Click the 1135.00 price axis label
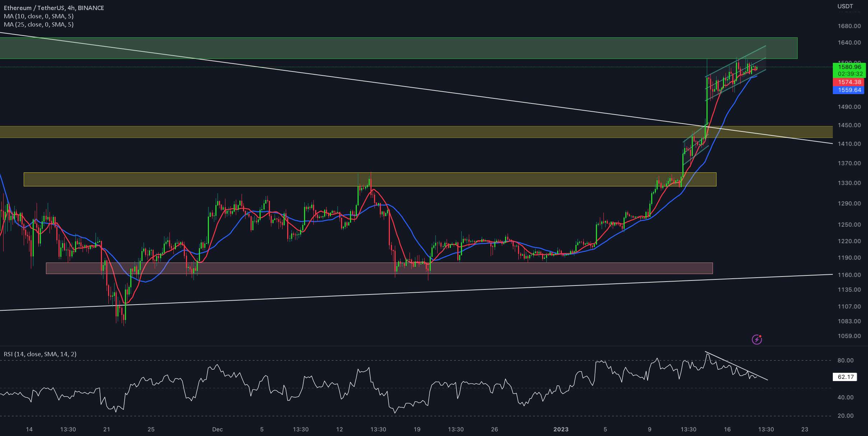 [x=849, y=289]
